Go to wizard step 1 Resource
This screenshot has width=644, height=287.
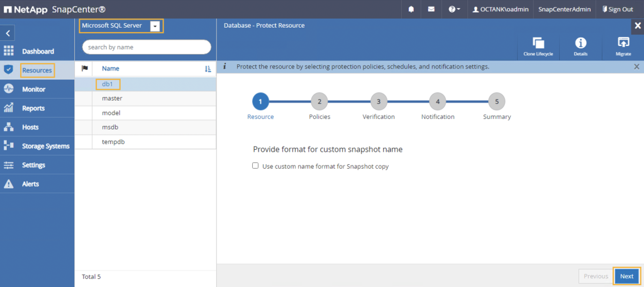pos(260,101)
